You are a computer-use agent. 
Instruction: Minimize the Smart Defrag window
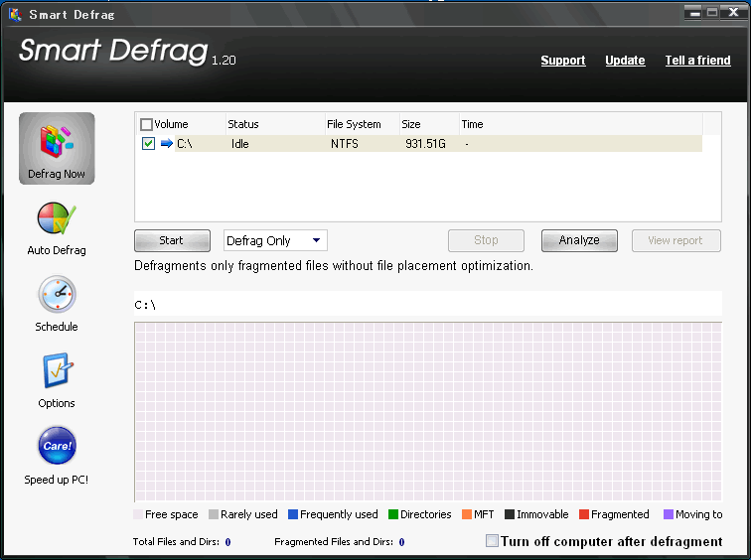pos(695,13)
